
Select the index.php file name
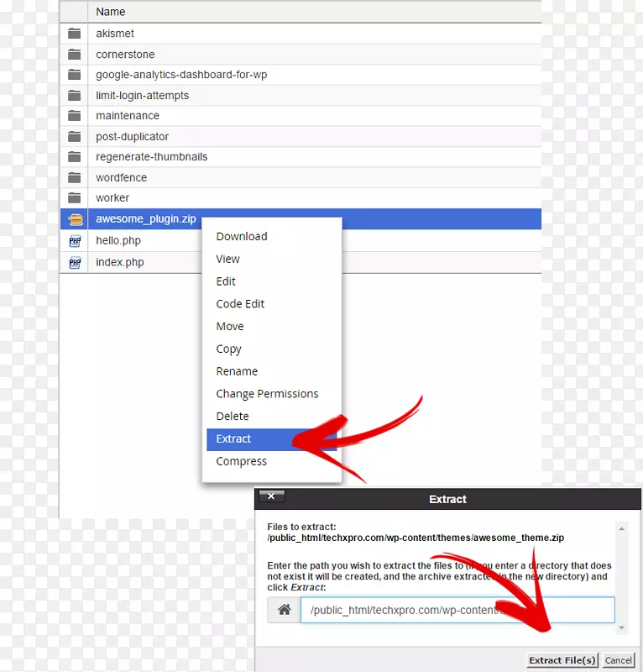119,262
